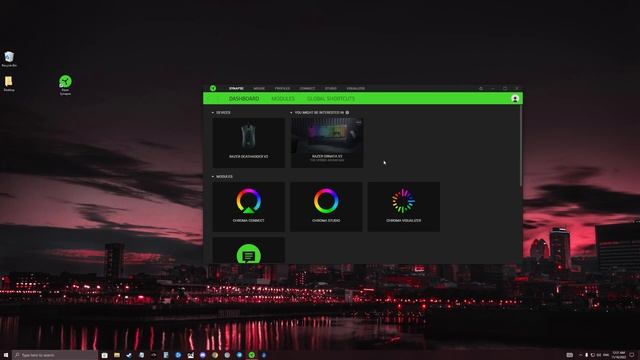Image resolution: width=640 pixels, height=360 pixels.
Task: Collapse the You Might Be Interested In section
Action: (x=291, y=113)
